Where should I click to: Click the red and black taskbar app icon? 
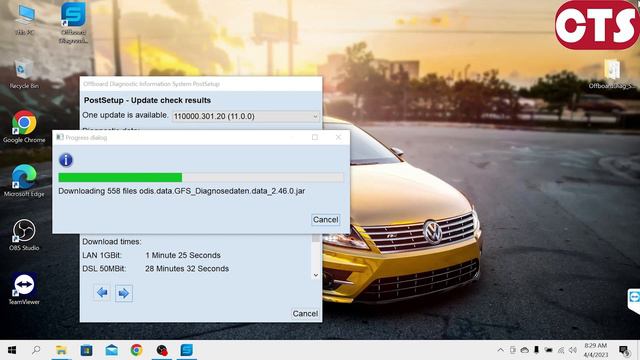162,350
